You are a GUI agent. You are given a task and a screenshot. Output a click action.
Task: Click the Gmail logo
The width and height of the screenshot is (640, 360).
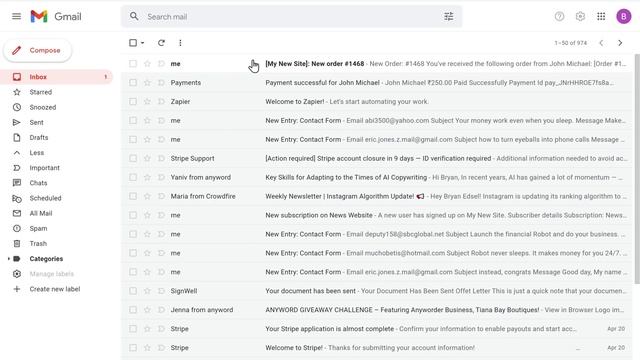(56, 16)
